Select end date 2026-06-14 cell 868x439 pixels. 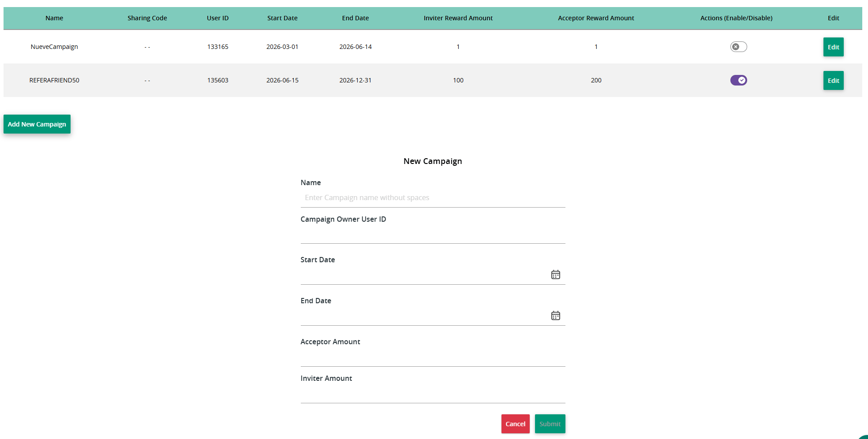coord(355,47)
